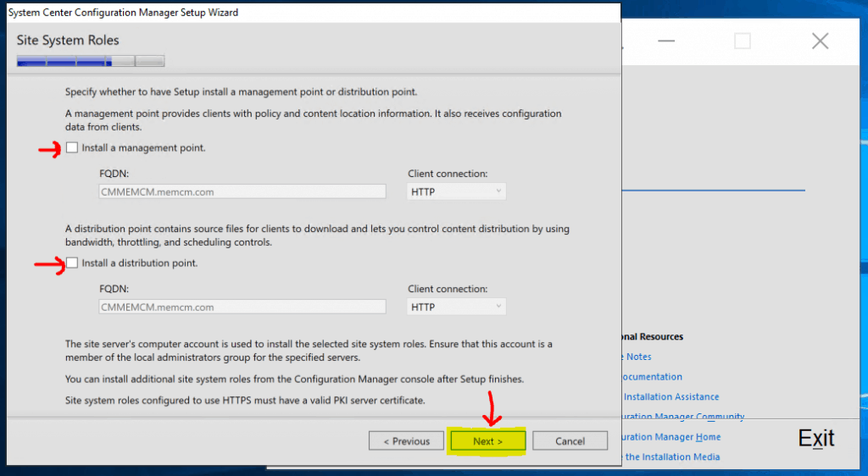Click the HTTPS PKI certificate note
The image size is (868, 476).
click(245, 401)
